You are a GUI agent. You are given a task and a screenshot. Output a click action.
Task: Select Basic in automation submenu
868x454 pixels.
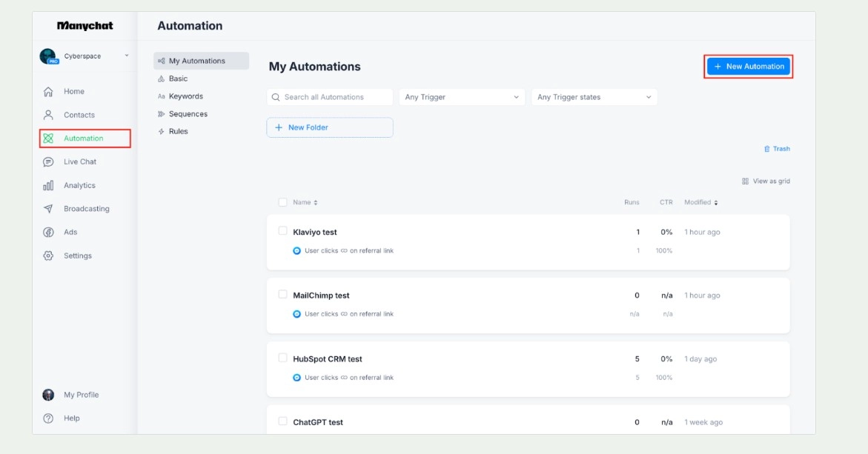pos(178,79)
